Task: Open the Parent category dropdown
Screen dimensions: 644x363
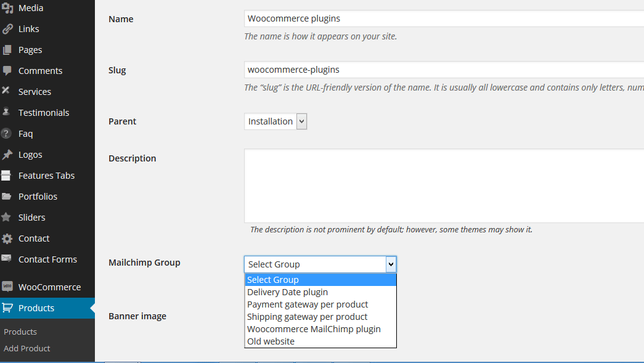Action: 275,121
